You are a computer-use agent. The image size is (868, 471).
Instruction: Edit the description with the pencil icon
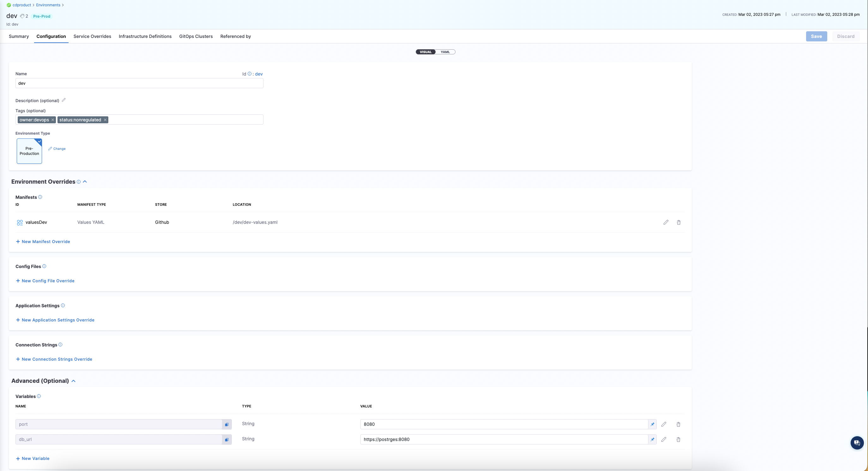(64, 100)
